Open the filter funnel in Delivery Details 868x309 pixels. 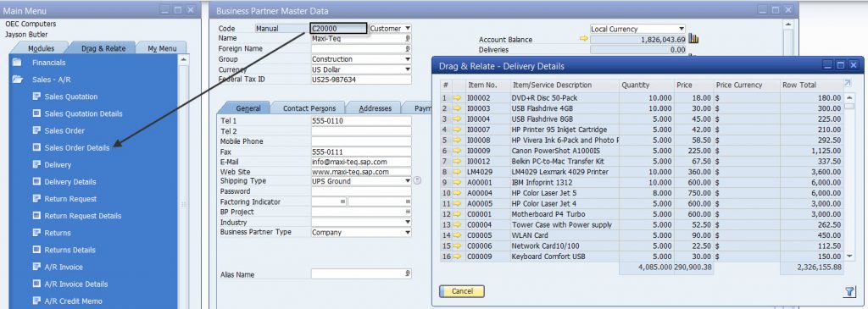(849, 291)
